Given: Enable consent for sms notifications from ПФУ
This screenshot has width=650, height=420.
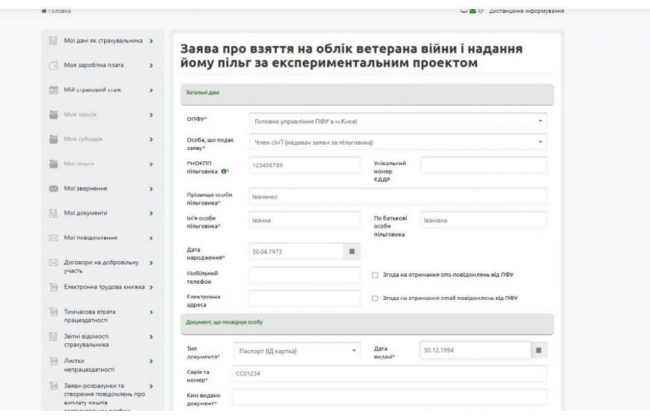Looking at the screenshot, I should pos(375,275).
